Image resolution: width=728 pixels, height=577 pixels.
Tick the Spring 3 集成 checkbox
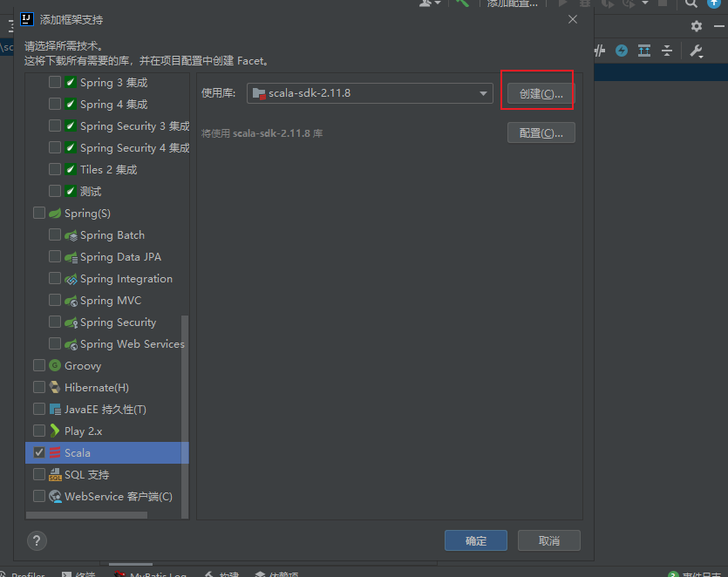point(55,82)
